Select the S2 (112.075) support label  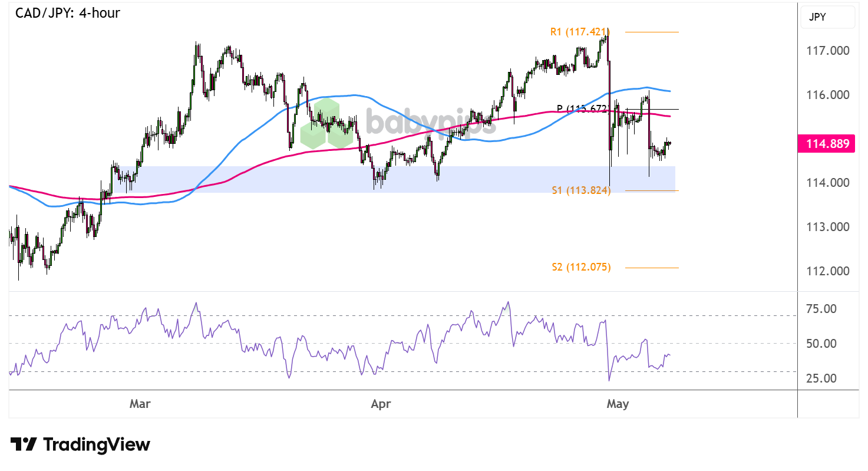pos(581,267)
